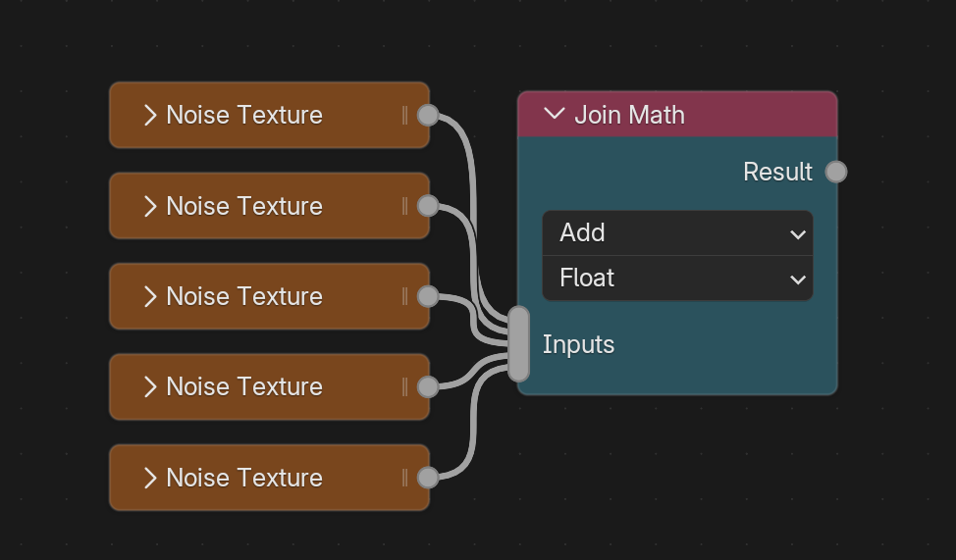This screenshot has height=560, width=956.
Task: Expand the fourth Noise Texture node chevron
Action: click(x=150, y=386)
